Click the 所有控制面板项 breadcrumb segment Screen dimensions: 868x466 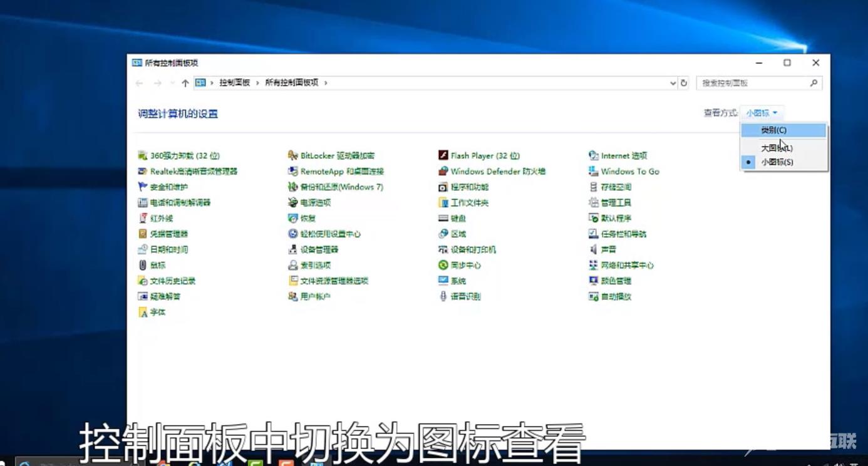tap(292, 83)
